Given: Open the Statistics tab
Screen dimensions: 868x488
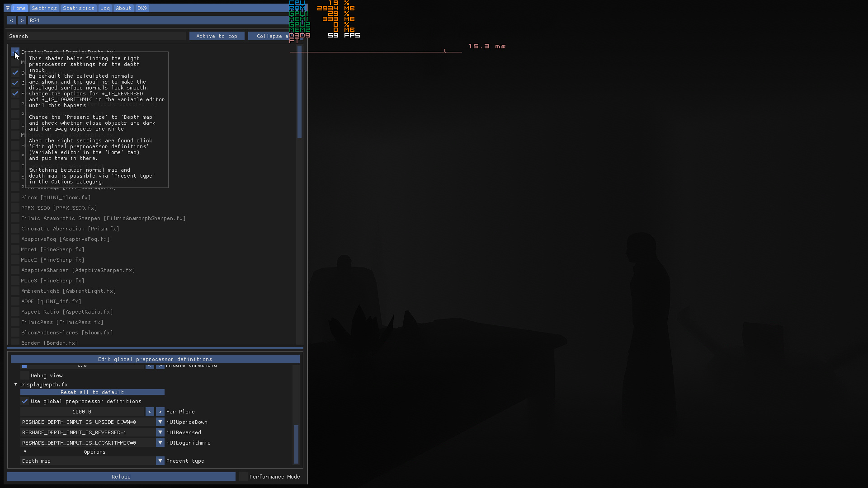Looking at the screenshot, I should click(79, 8).
